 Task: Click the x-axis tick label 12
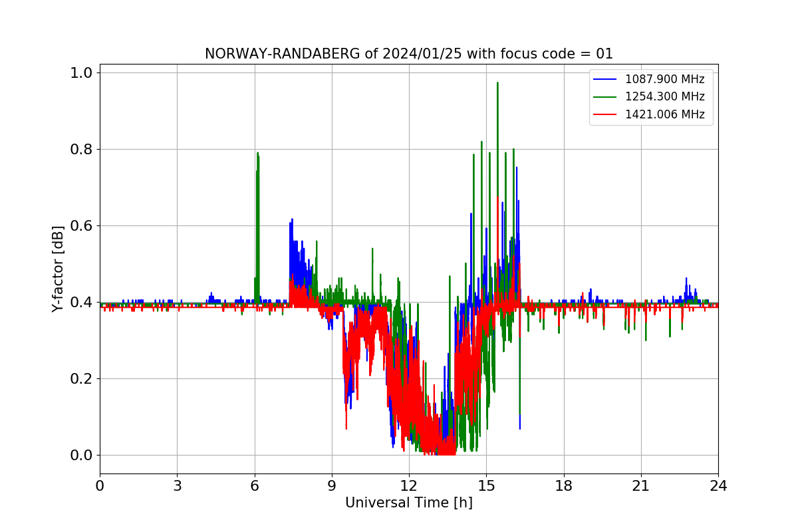click(409, 485)
